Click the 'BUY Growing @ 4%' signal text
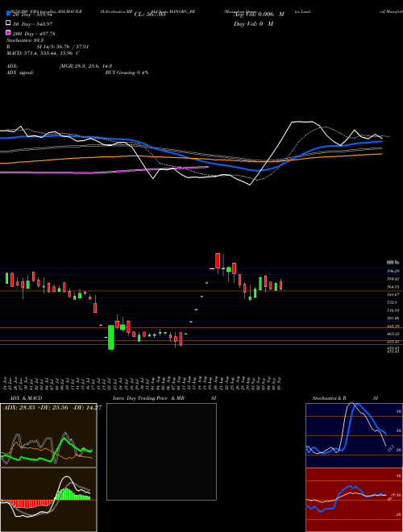Screen dimensions: 403x532 coord(127,73)
